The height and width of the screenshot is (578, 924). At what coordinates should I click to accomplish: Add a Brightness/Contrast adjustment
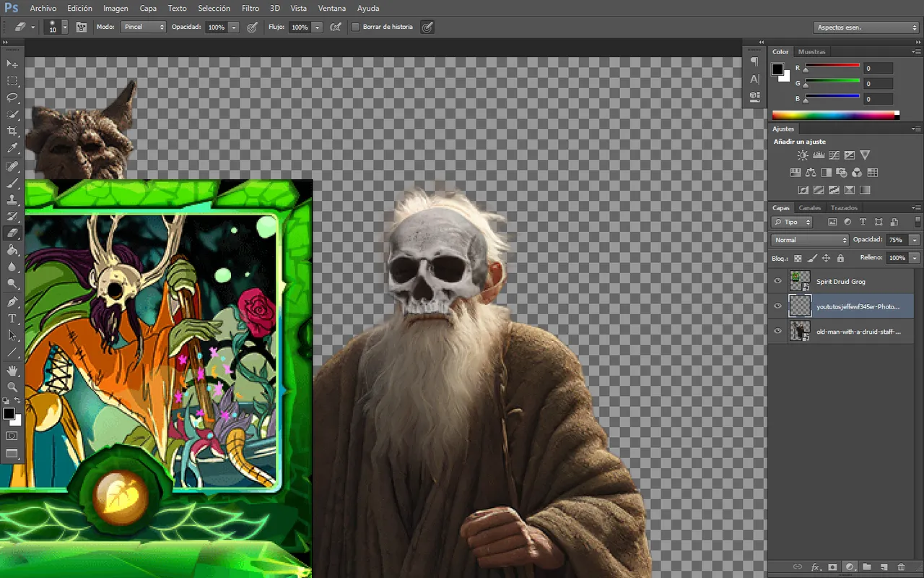[803, 155]
